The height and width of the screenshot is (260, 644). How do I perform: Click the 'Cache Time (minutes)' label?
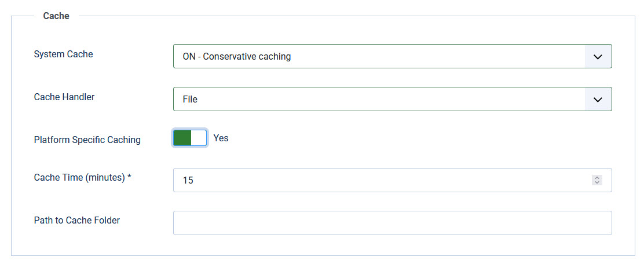click(x=79, y=178)
